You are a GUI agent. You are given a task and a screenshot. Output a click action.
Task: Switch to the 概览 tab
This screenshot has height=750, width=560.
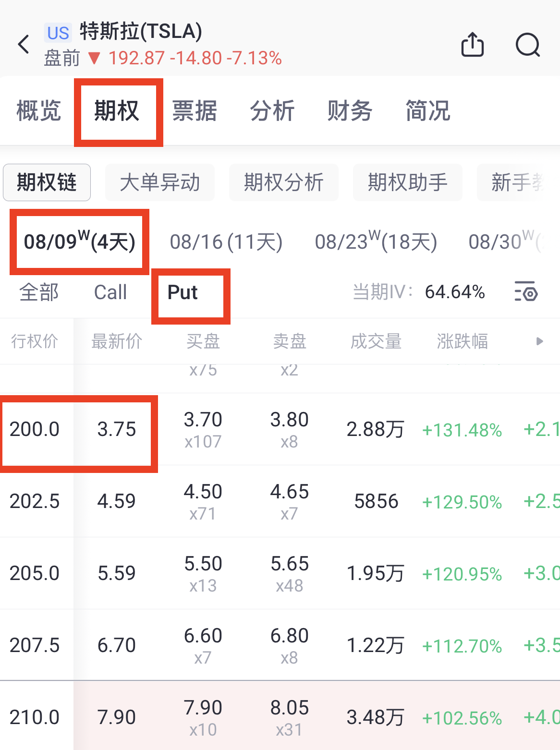(39, 111)
